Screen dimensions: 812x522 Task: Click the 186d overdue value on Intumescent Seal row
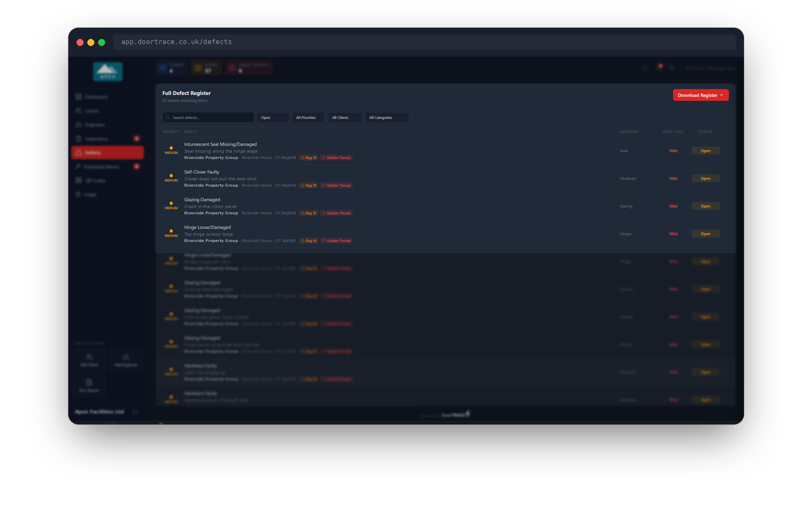coord(673,151)
